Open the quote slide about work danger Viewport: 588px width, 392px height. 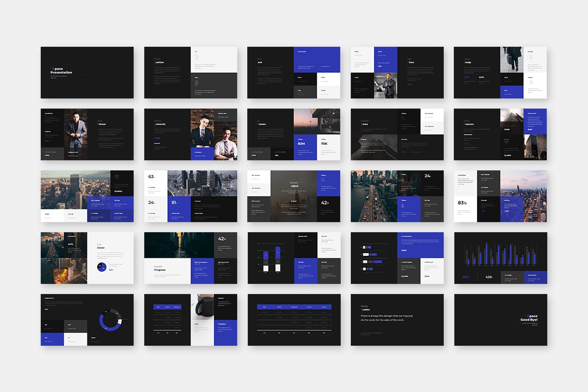point(397,320)
